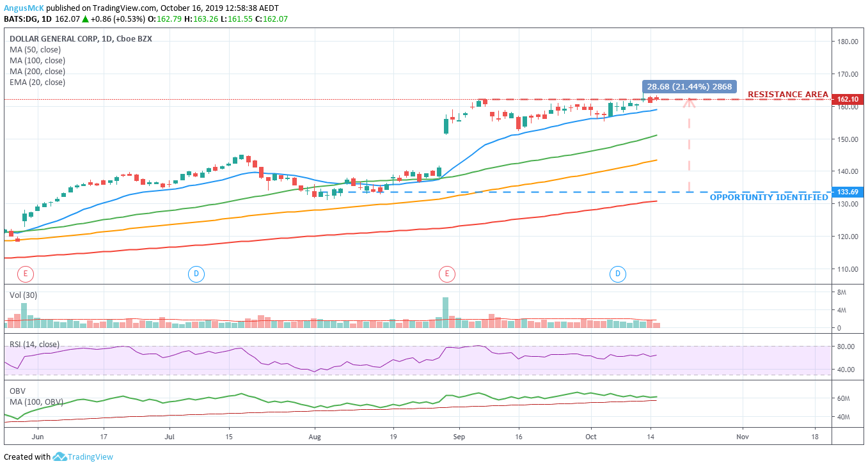Screen dimensions: 868x468
Task: Click the 80.00 RSI axis label
Action: [846, 347]
